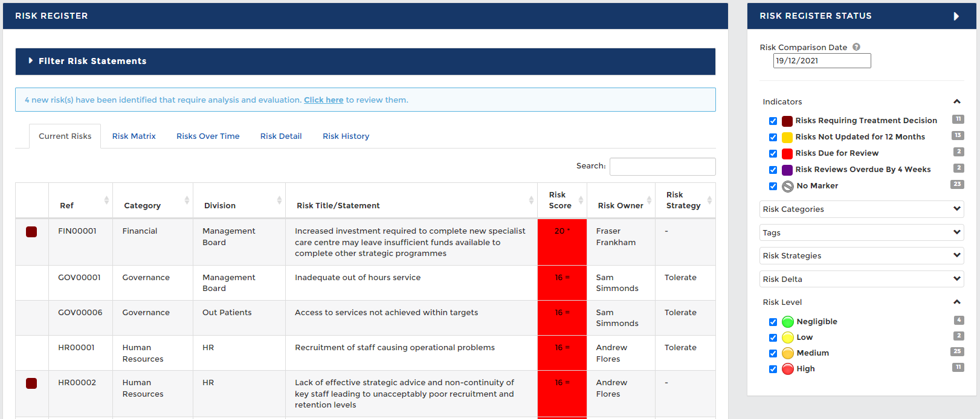The width and height of the screenshot is (980, 419).
Task: Follow 'Click here' link to review new risks
Action: pyautogui.click(x=324, y=100)
